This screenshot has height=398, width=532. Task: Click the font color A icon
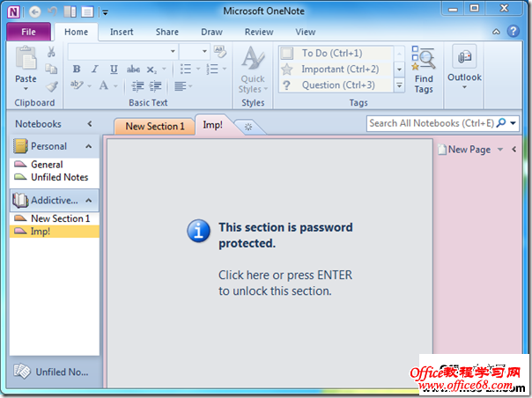pos(104,85)
